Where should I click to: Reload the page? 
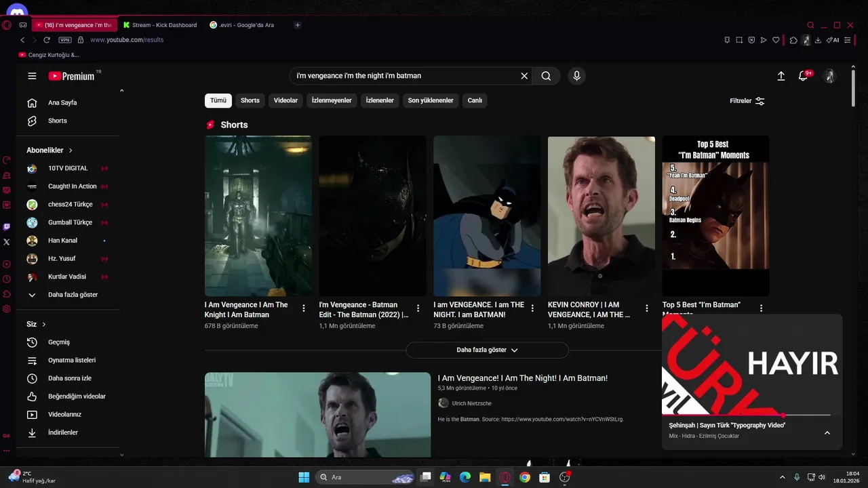coord(47,40)
